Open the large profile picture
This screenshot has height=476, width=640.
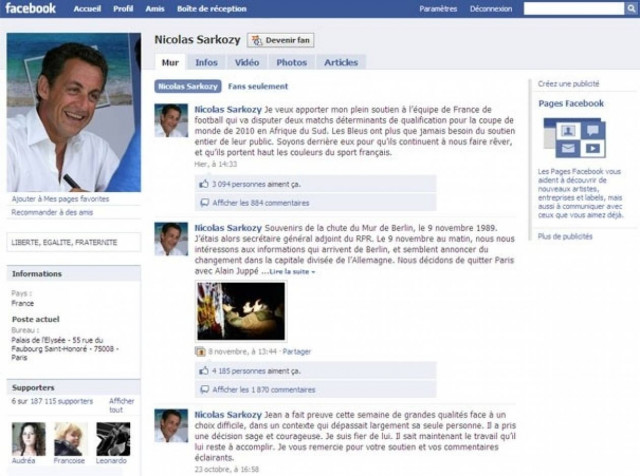coord(74,112)
